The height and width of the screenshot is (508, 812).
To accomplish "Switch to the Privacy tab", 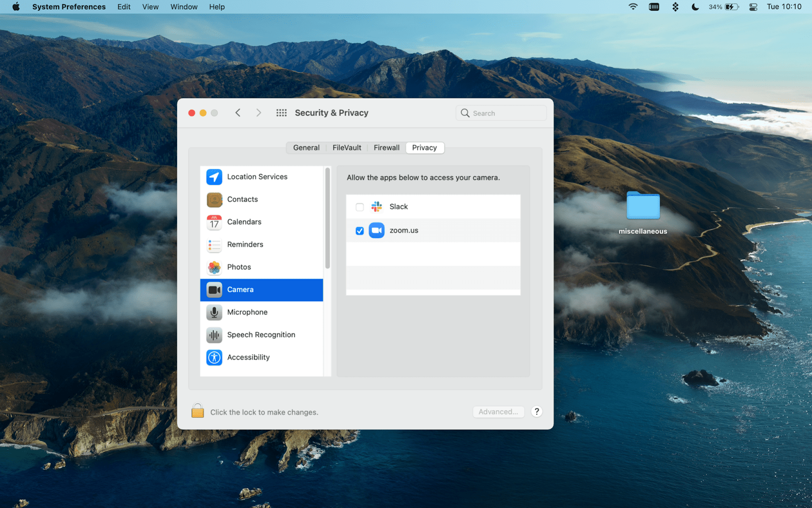I will (x=424, y=147).
